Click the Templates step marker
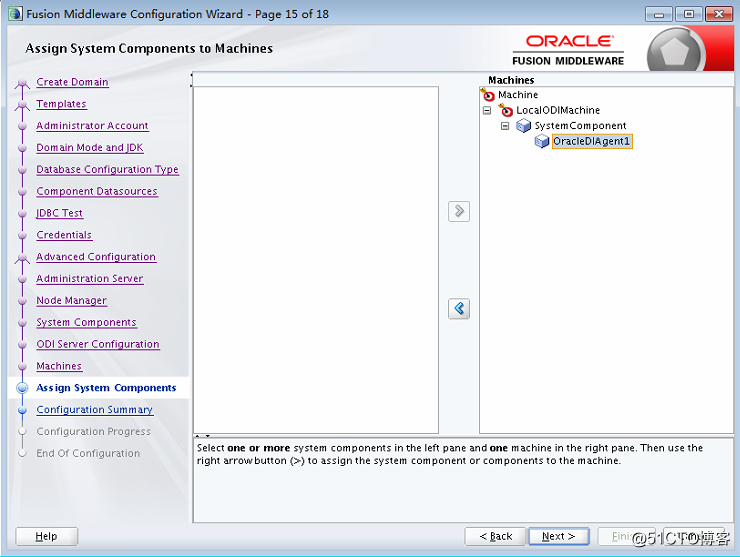The image size is (740, 557). click(22, 105)
